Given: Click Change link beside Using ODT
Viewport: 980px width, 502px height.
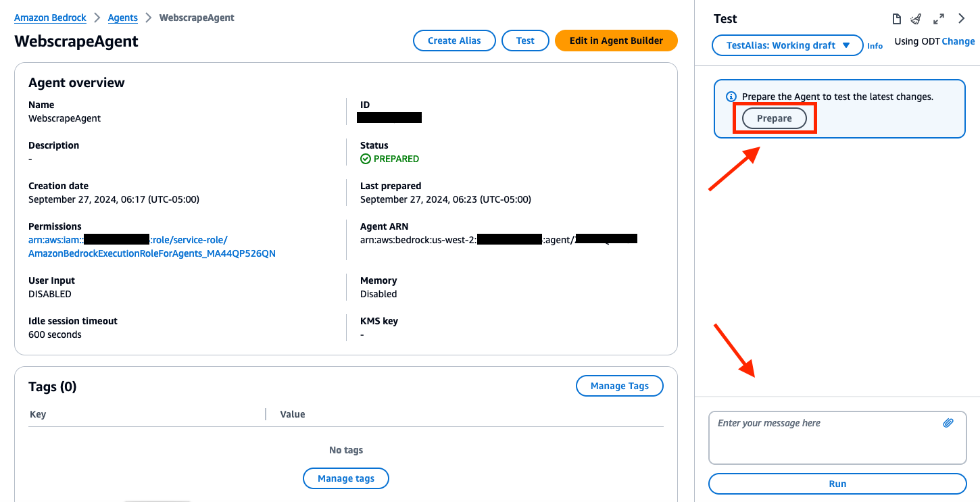Looking at the screenshot, I should point(958,41).
